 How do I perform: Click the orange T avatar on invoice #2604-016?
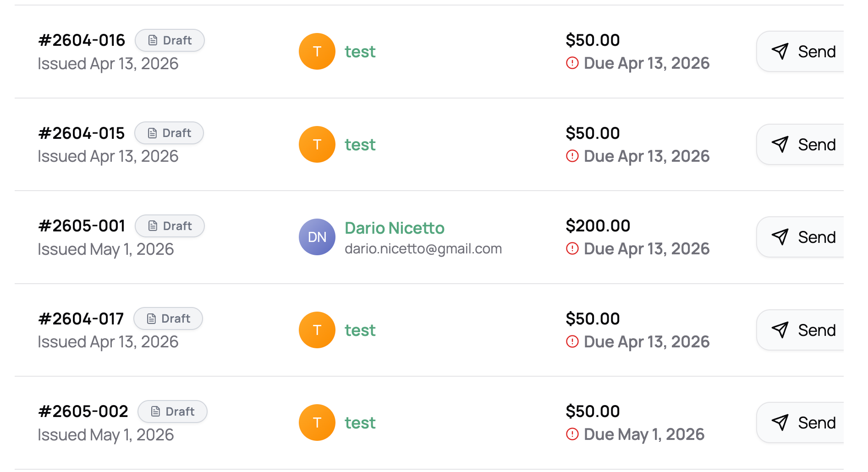click(317, 51)
